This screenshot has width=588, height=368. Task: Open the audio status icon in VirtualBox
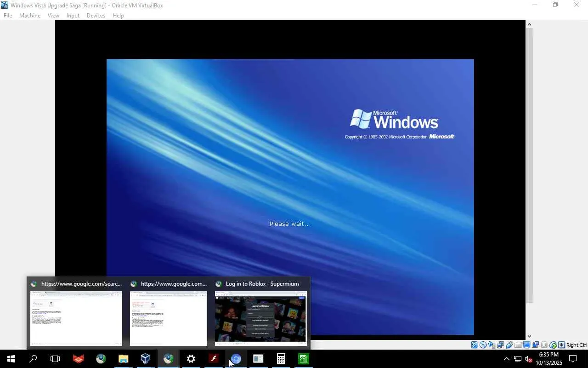[492, 345]
